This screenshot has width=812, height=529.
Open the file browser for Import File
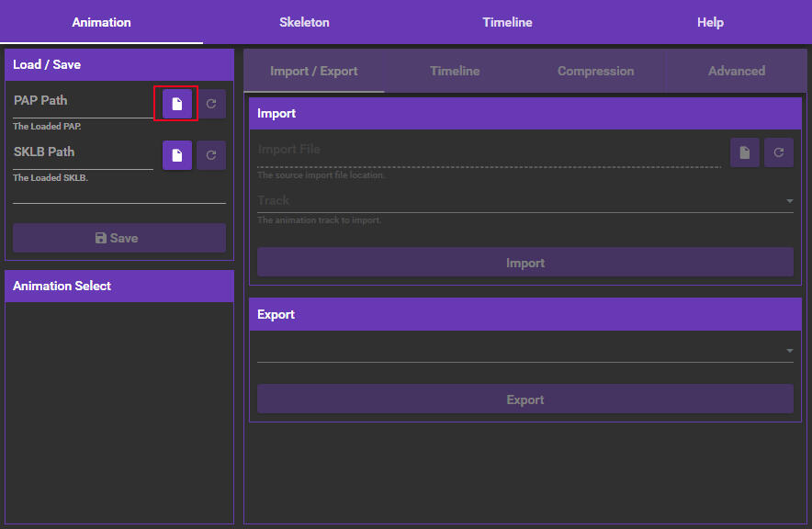pos(744,152)
